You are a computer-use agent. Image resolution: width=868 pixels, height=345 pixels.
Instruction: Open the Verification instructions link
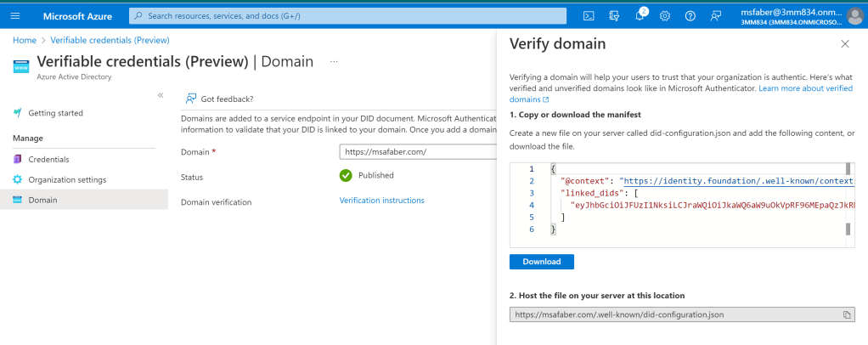coord(381,201)
